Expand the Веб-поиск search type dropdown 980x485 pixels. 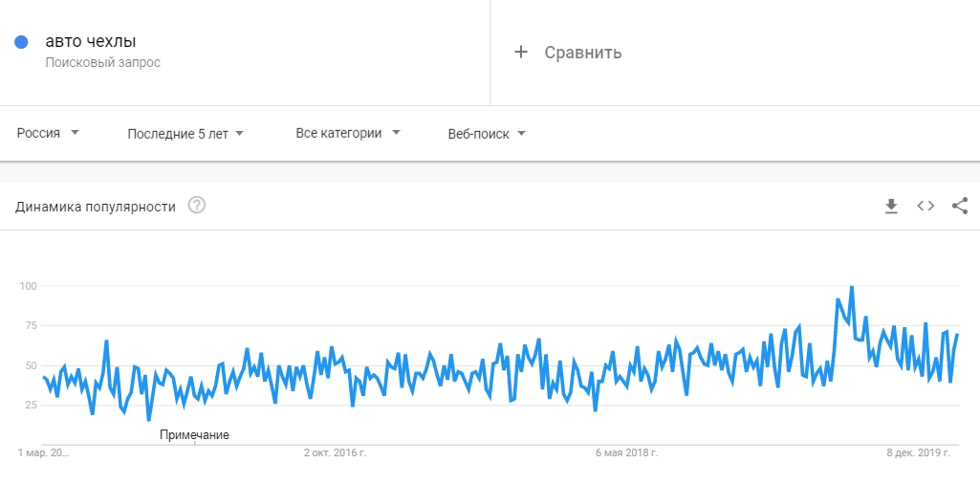coord(487,134)
